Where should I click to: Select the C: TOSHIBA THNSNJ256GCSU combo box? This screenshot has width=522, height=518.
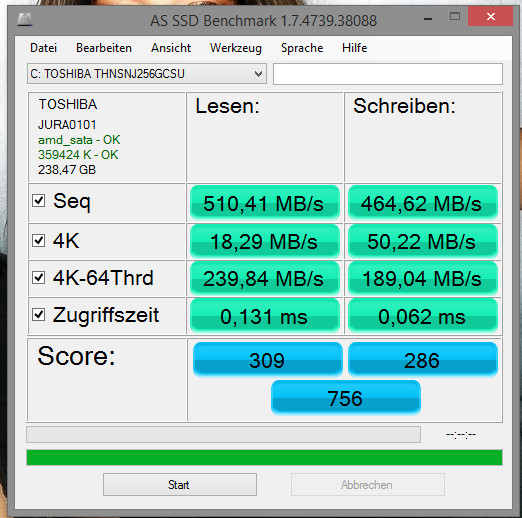[147, 74]
